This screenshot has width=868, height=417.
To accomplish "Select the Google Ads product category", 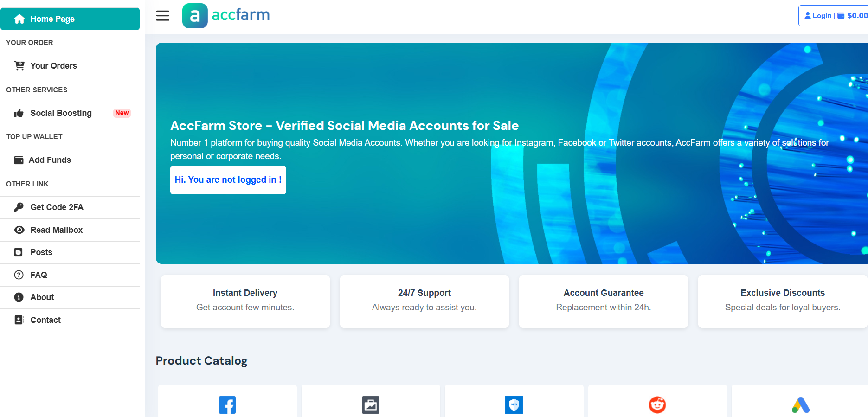I will point(800,404).
